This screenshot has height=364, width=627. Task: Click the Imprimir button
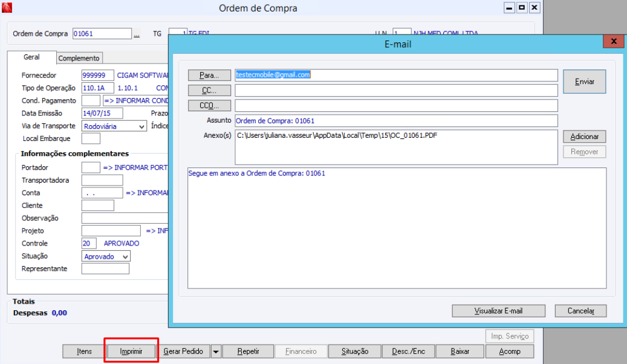point(131,351)
